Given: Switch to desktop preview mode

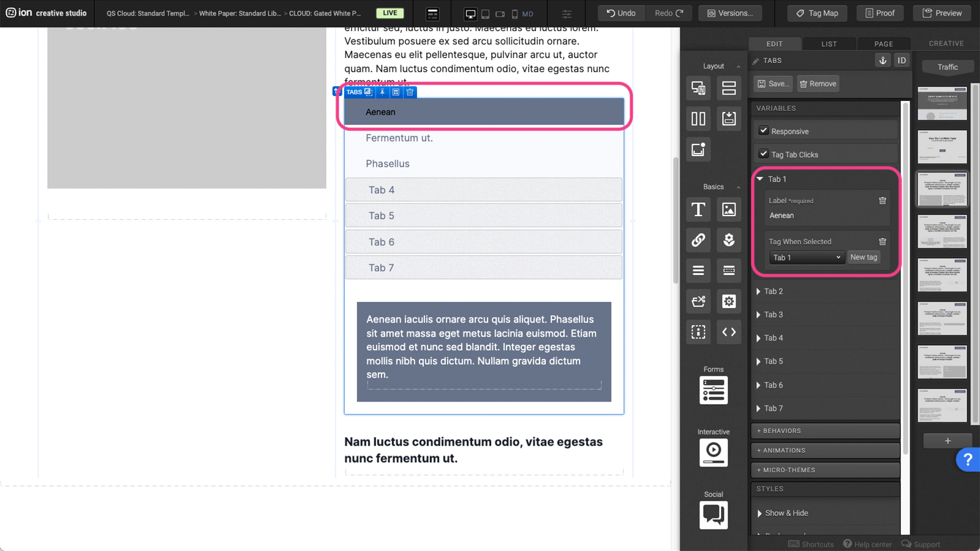Looking at the screenshot, I should (x=470, y=13).
